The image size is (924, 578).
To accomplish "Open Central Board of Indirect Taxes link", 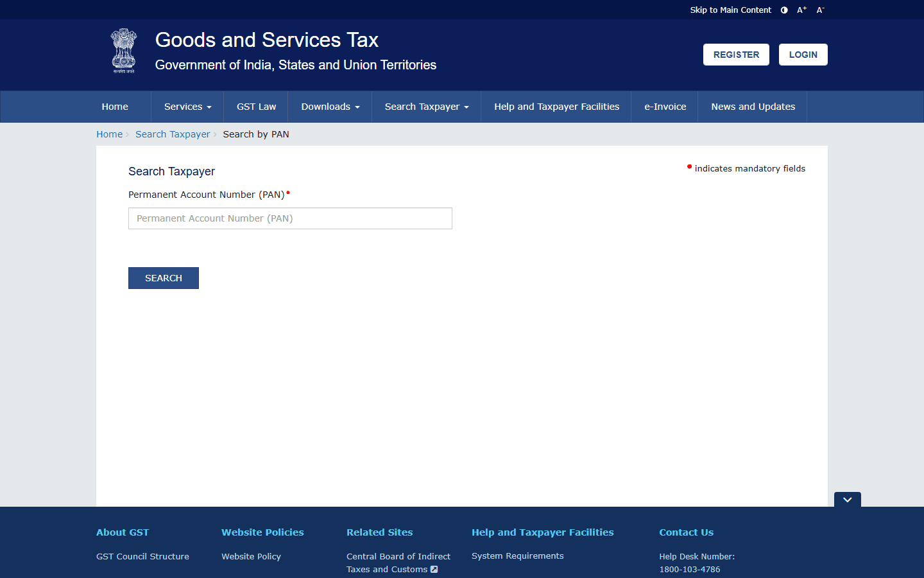I will pos(398,563).
